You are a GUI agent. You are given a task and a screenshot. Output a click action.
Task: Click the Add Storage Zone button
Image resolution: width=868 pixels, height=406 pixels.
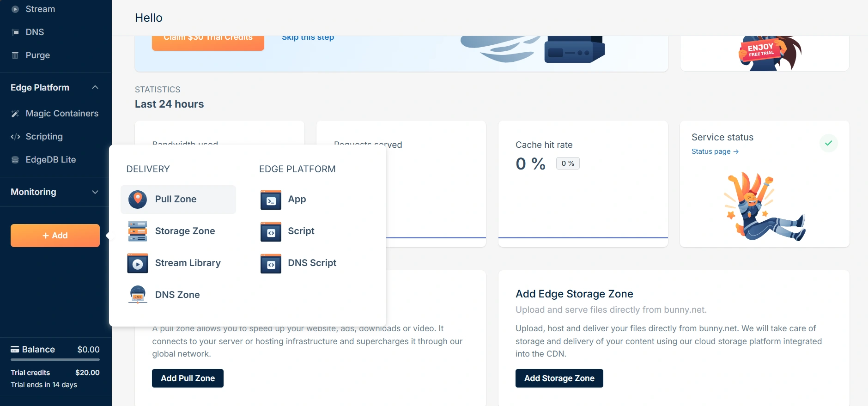pyautogui.click(x=559, y=378)
